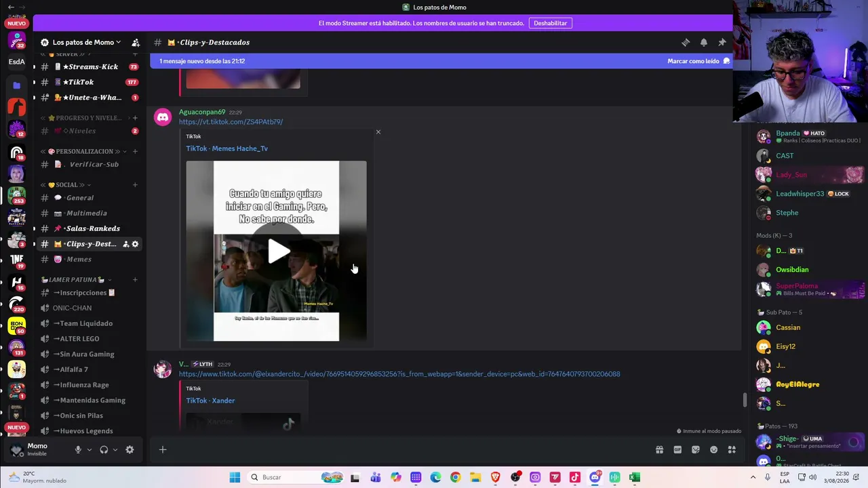The width and height of the screenshot is (868, 488).
Task: Toggle headphone deafen in user panel
Action: (x=104, y=449)
